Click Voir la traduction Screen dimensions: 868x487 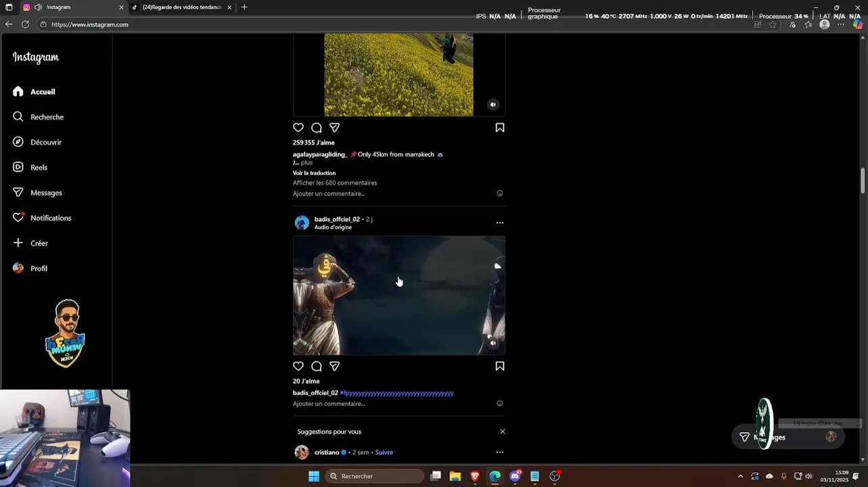tap(314, 173)
